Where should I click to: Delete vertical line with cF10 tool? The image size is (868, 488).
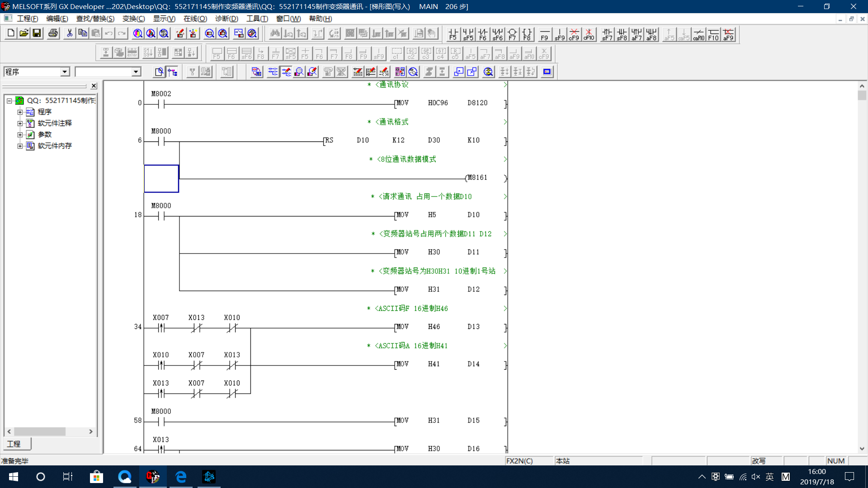pyautogui.click(x=589, y=34)
